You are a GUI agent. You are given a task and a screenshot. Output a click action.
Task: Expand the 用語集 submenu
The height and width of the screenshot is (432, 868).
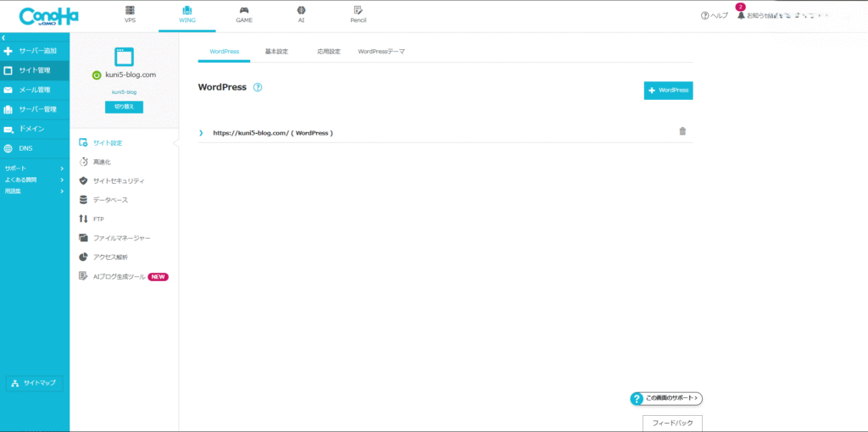(x=34, y=191)
